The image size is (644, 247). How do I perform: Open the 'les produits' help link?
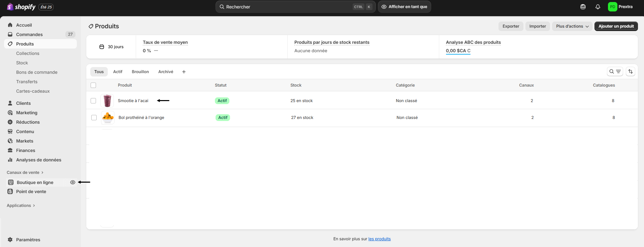click(x=379, y=239)
